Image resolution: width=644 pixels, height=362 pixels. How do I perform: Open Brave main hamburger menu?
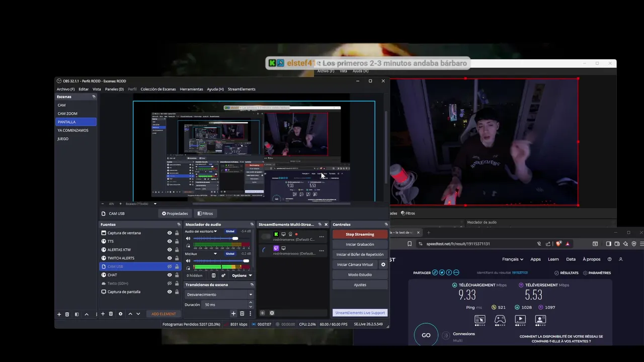[x=641, y=244]
